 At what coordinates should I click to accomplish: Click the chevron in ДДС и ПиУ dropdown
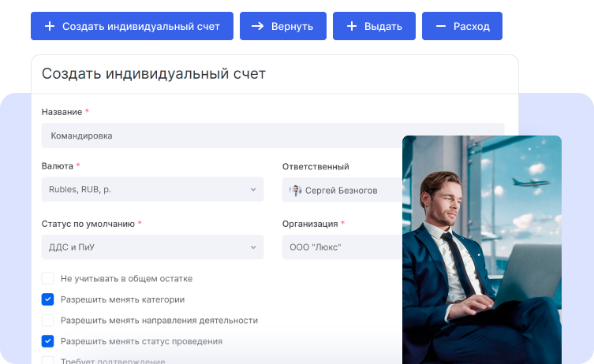253,247
